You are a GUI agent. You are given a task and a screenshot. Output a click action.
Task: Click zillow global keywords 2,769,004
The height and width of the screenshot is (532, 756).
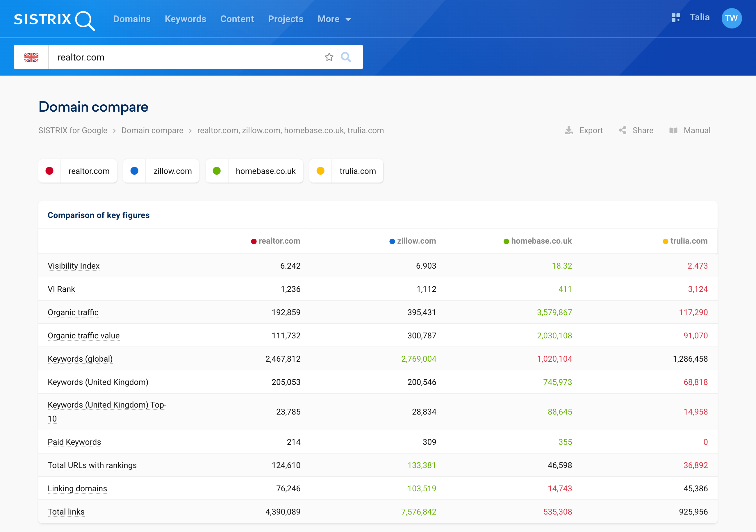point(418,359)
